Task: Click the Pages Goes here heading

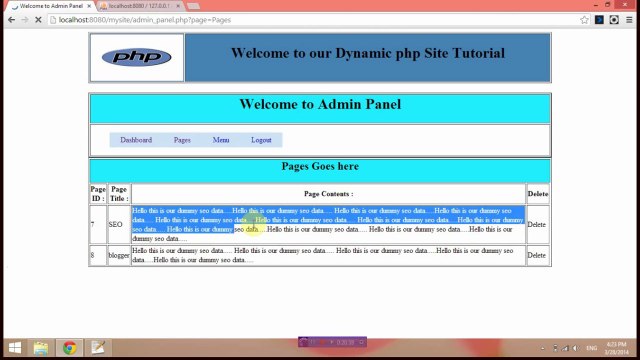Action: coord(320,166)
